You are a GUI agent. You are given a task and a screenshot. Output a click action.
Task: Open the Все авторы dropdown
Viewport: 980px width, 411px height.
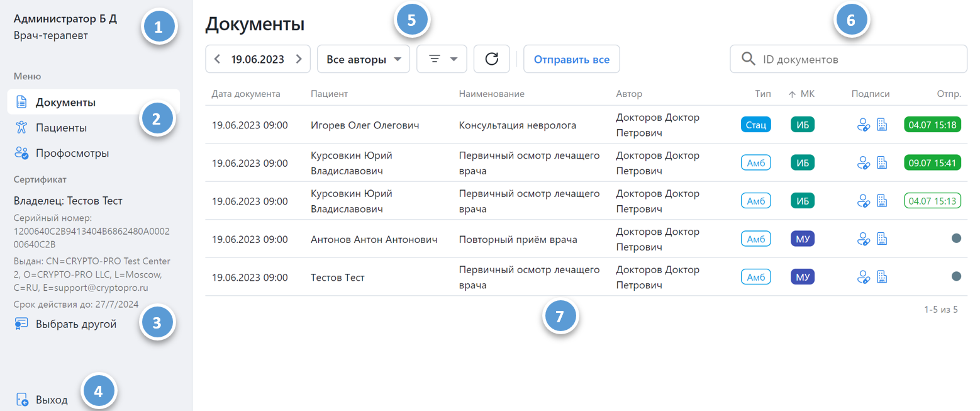[x=364, y=59]
